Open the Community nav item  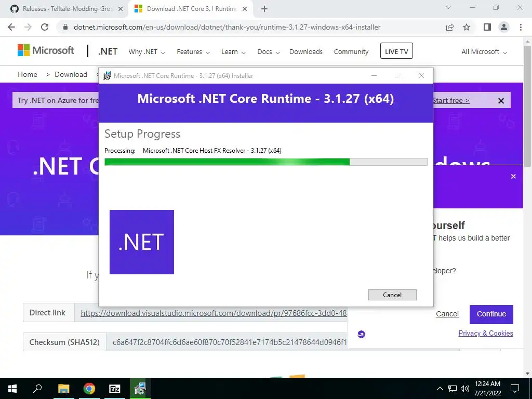click(x=351, y=52)
